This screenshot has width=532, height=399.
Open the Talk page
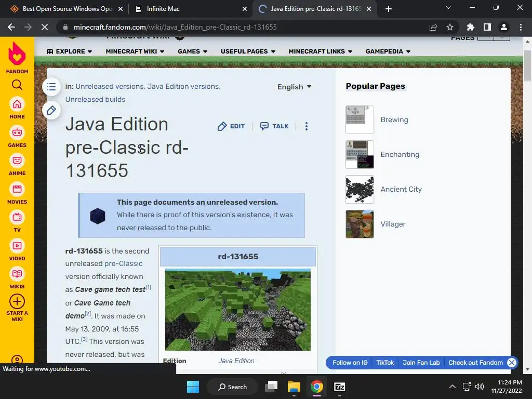click(x=274, y=126)
